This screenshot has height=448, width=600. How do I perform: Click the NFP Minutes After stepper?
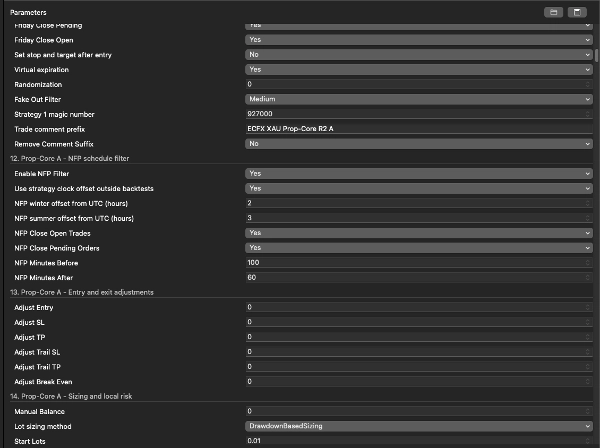pyautogui.click(x=588, y=278)
